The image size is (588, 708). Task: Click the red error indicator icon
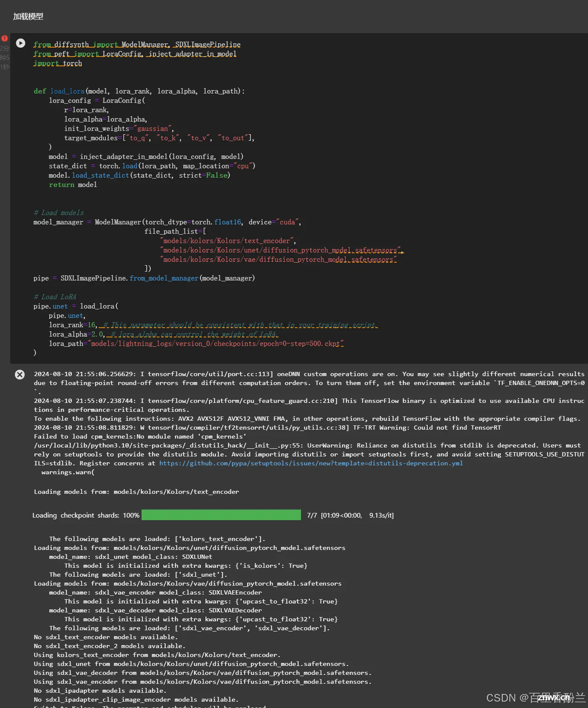click(x=5, y=38)
